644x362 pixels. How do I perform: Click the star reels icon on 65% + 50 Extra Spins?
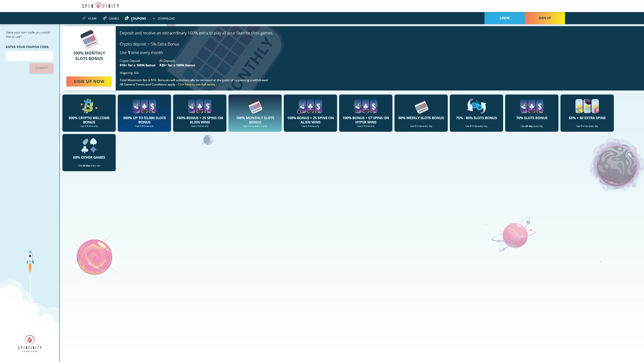(587, 106)
